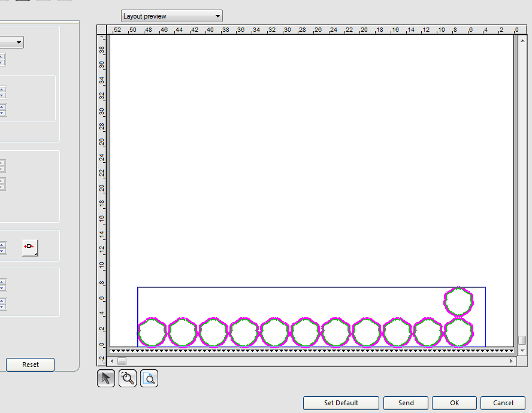This screenshot has width=532, height=413.
Task: Activate the zoom-to-area magnifier tool
Action: coord(128,378)
